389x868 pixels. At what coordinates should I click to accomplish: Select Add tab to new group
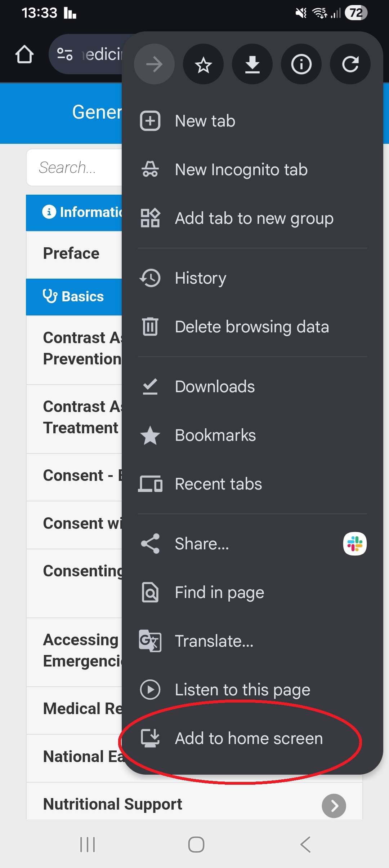pos(252,218)
